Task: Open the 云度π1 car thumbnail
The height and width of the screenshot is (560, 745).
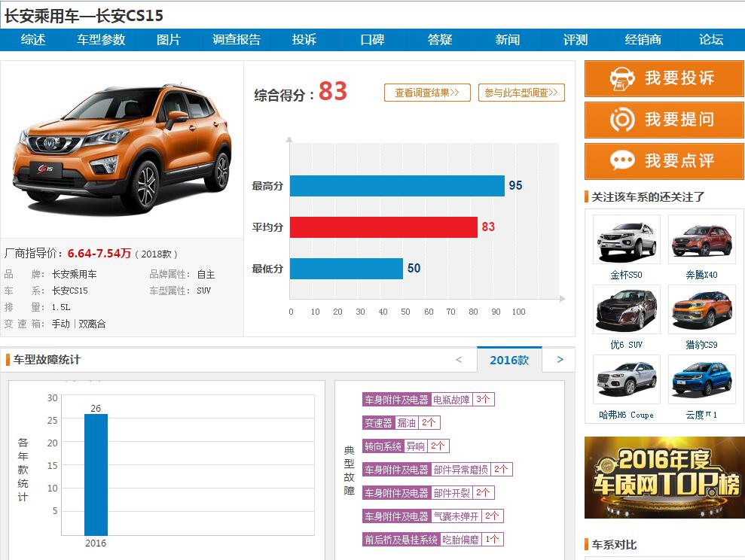Action: click(702, 379)
